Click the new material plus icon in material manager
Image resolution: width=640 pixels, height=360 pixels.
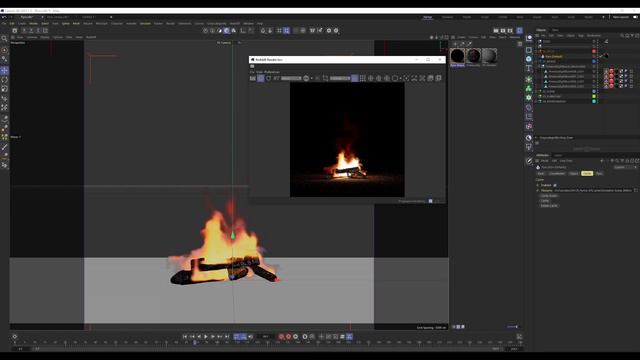pos(455,44)
